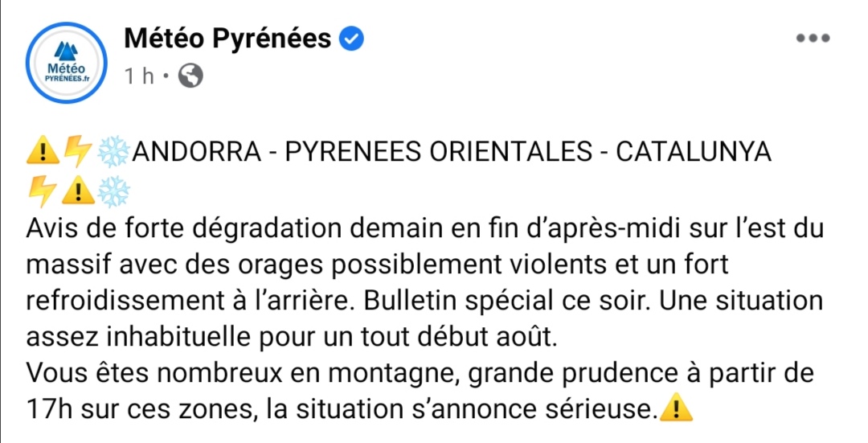Click the snowflake emoji ending the second emoji row
868x443 pixels.
click(113, 191)
